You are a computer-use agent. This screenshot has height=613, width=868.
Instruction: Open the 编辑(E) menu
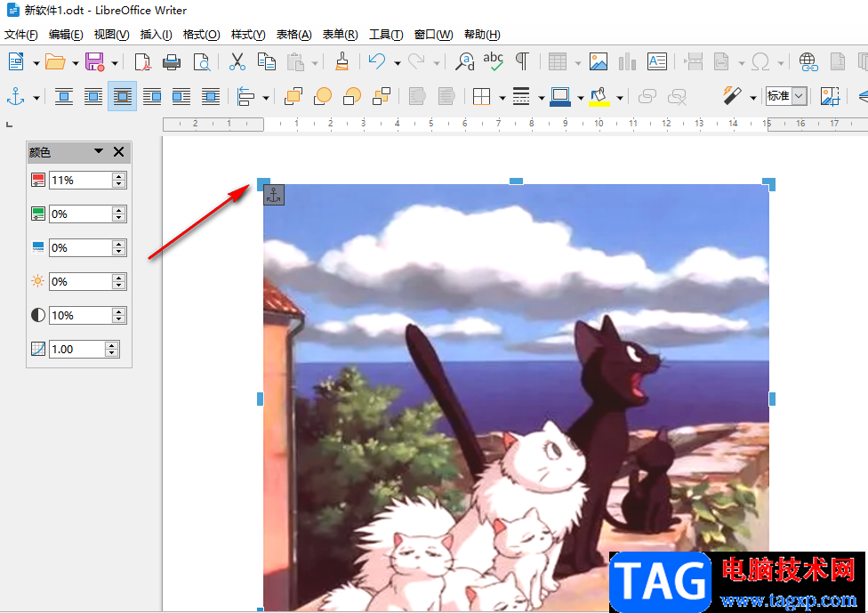pyautogui.click(x=66, y=35)
